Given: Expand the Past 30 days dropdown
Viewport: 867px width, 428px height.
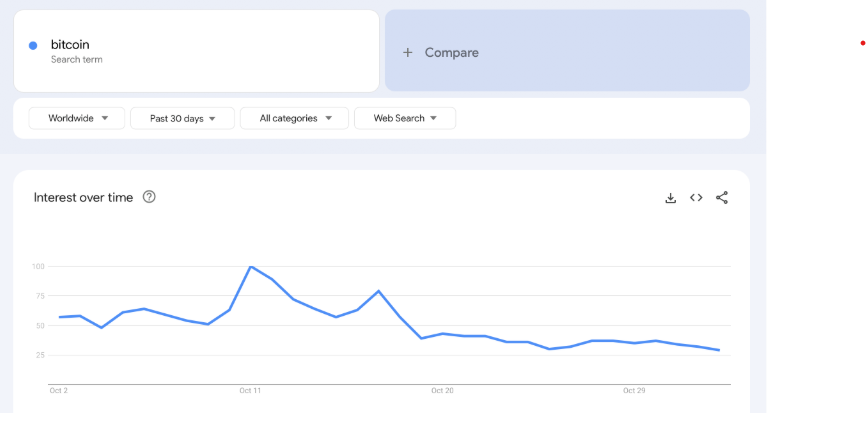Looking at the screenshot, I should (182, 118).
